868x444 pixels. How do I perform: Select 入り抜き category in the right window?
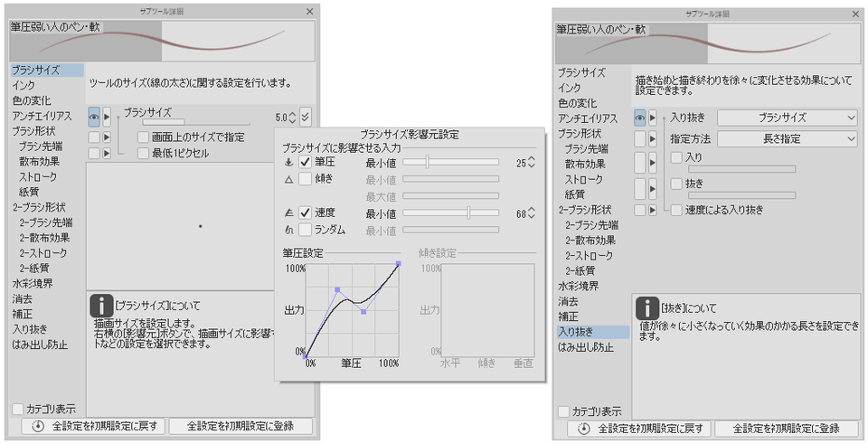593,332
